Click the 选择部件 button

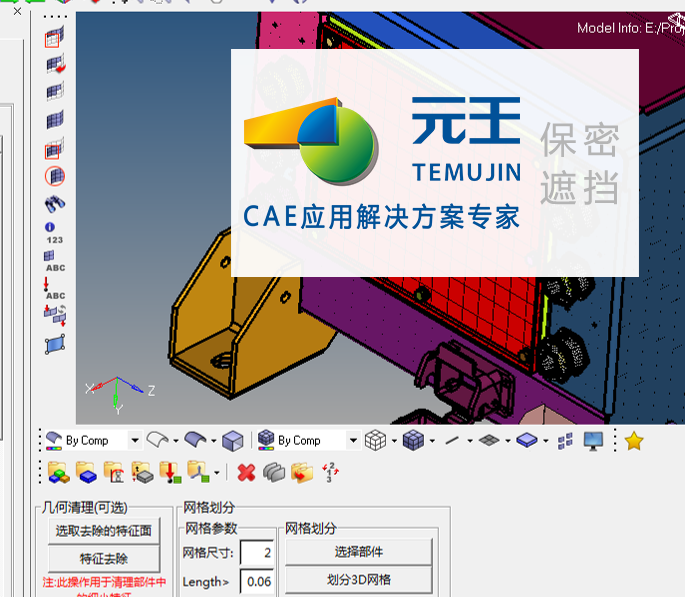coord(359,552)
